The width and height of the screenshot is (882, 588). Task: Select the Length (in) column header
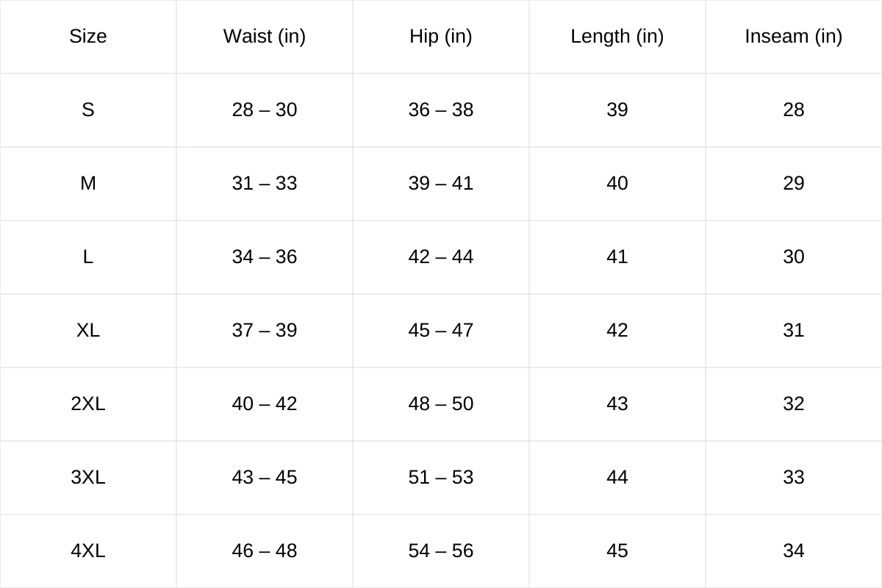(617, 36)
